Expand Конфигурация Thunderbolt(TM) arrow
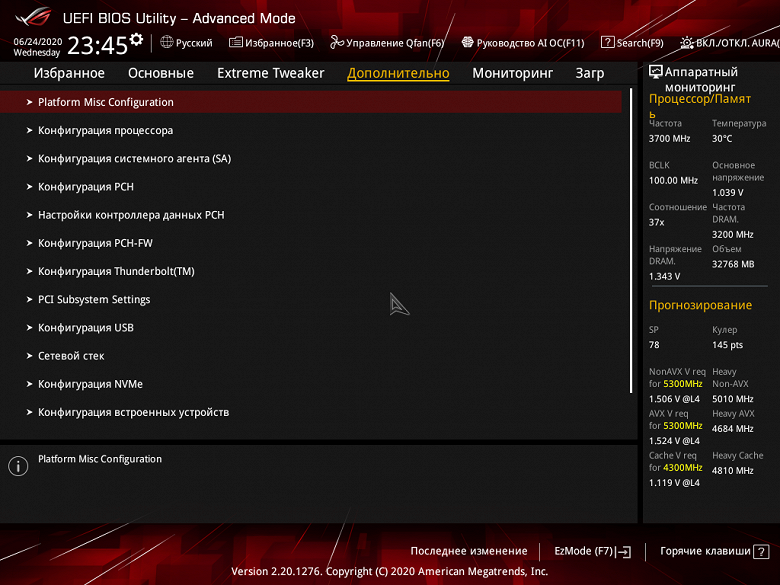 pyautogui.click(x=29, y=271)
